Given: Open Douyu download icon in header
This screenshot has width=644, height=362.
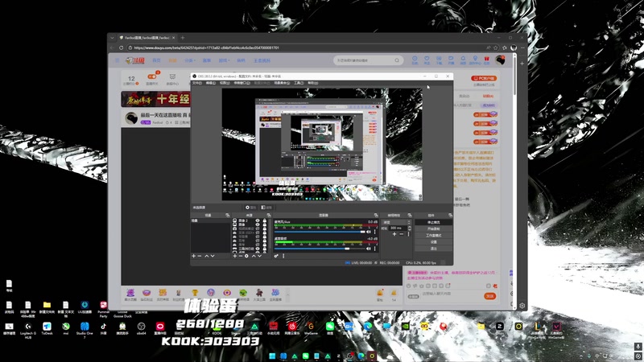Looking at the screenshot, I should 439,60.
